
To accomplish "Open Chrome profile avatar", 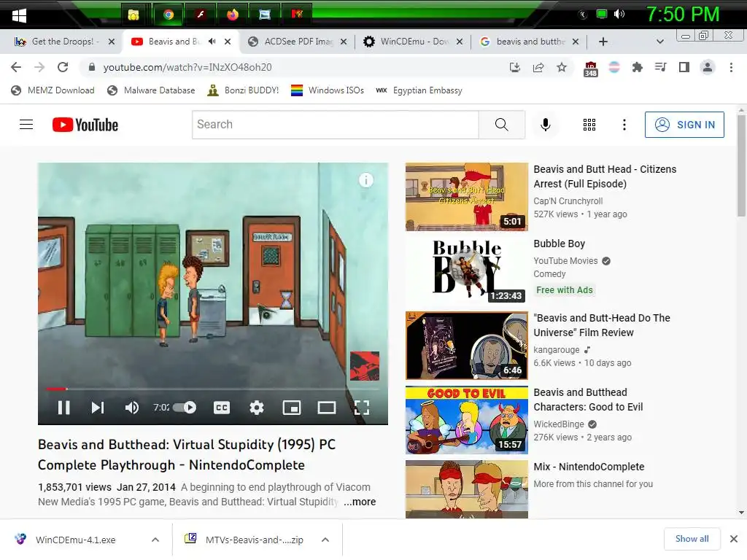I will pyautogui.click(x=708, y=68).
